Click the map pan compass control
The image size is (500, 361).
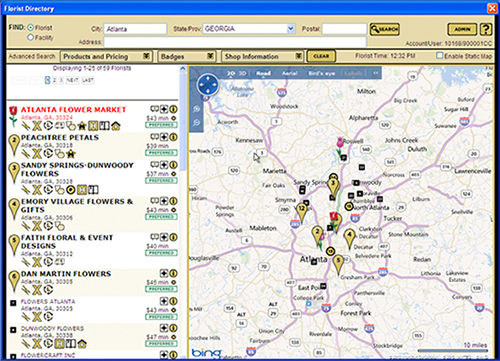[x=208, y=85]
